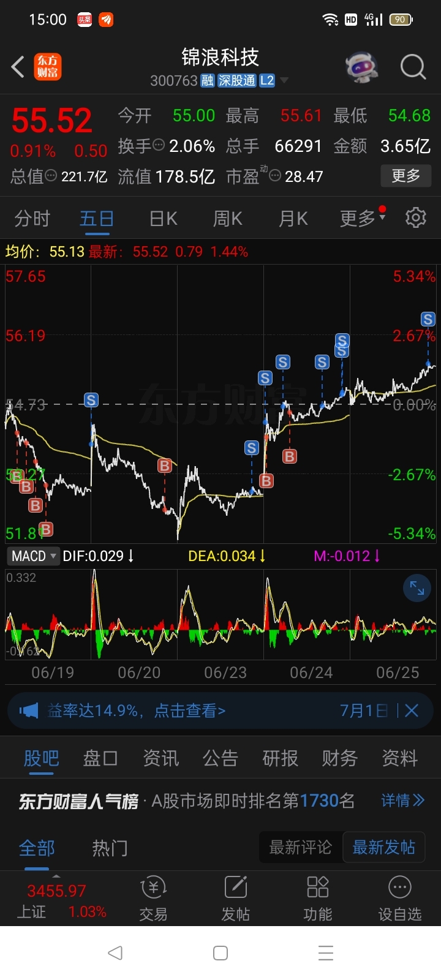Tap info icon beside 换手

(x=159, y=146)
